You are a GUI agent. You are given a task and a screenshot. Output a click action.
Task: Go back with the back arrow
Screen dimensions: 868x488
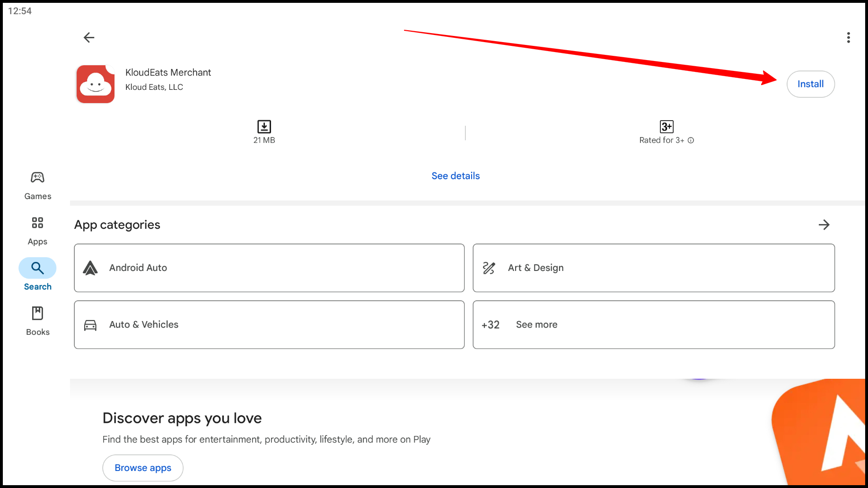[x=89, y=37]
